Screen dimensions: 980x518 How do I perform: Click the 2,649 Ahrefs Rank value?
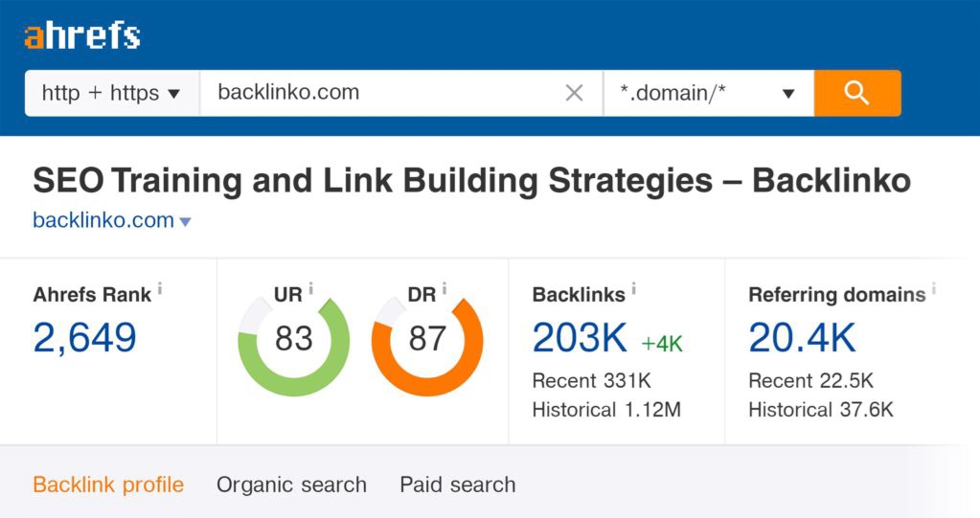click(85, 338)
